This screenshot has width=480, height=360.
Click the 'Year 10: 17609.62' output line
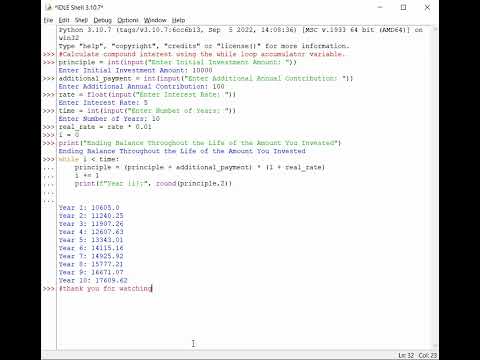pos(93,280)
